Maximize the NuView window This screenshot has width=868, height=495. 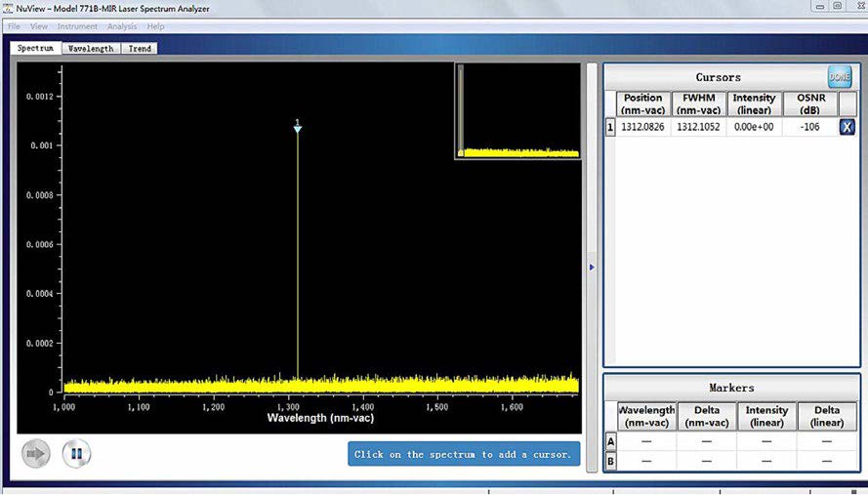838,6
